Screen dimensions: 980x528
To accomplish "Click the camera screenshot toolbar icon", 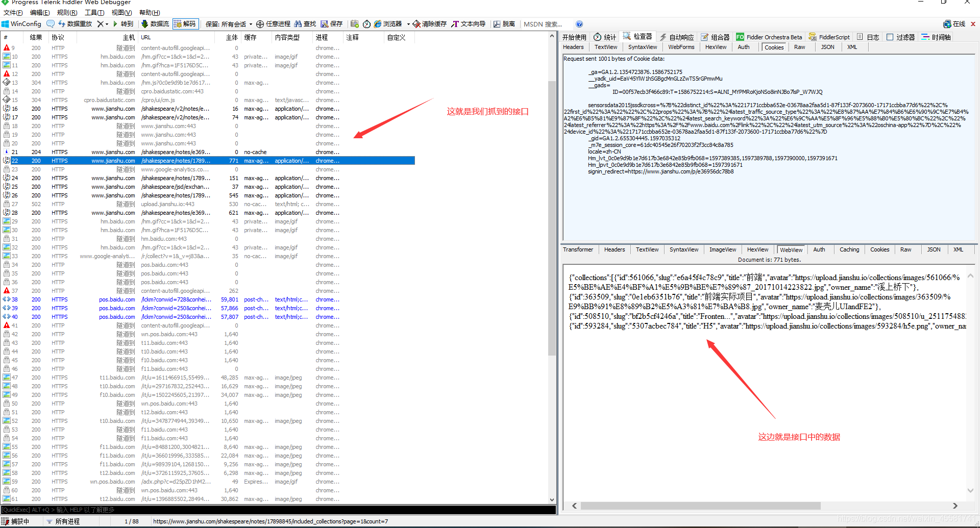I will [355, 24].
